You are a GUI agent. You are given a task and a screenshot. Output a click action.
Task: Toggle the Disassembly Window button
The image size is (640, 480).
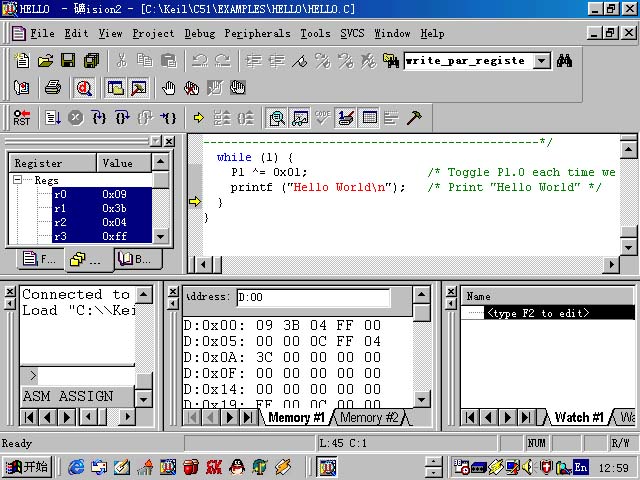point(277,118)
